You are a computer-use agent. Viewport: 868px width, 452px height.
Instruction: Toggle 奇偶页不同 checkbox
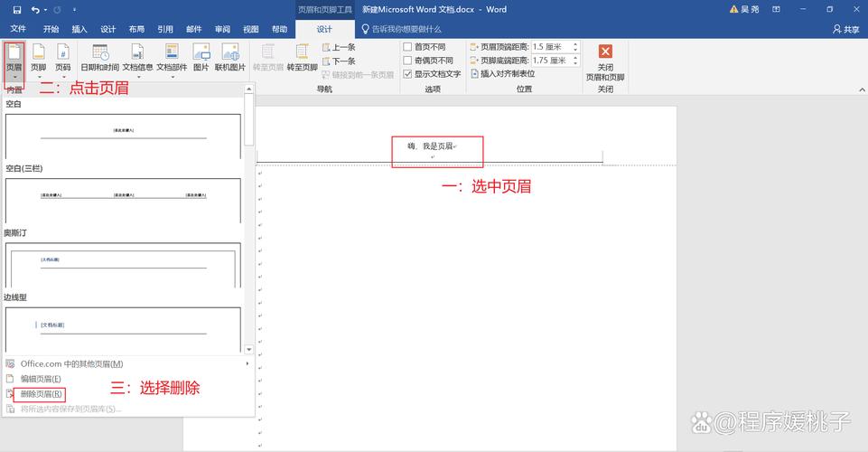pos(407,61)
